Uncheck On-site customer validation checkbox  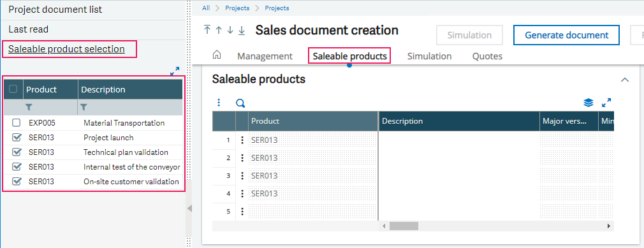pos(17,181)
